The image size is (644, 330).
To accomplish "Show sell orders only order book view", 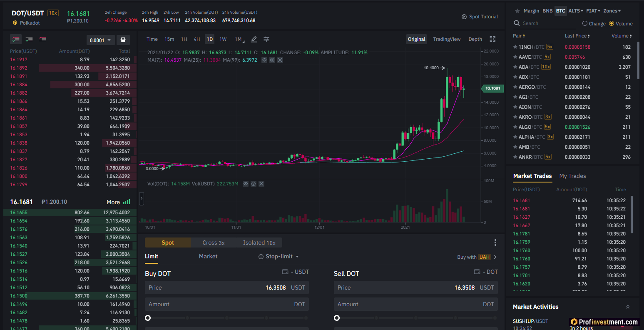I will point(42,39).
